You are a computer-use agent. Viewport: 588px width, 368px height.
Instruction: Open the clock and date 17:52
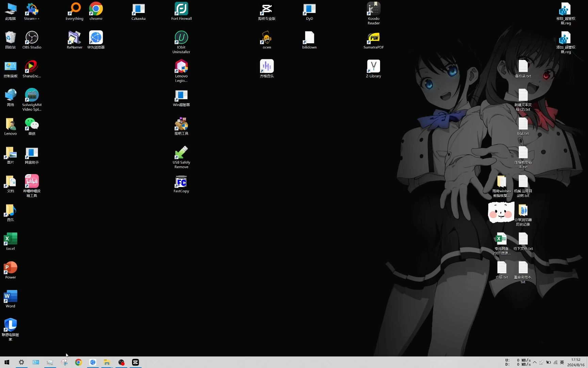[576, 362]
